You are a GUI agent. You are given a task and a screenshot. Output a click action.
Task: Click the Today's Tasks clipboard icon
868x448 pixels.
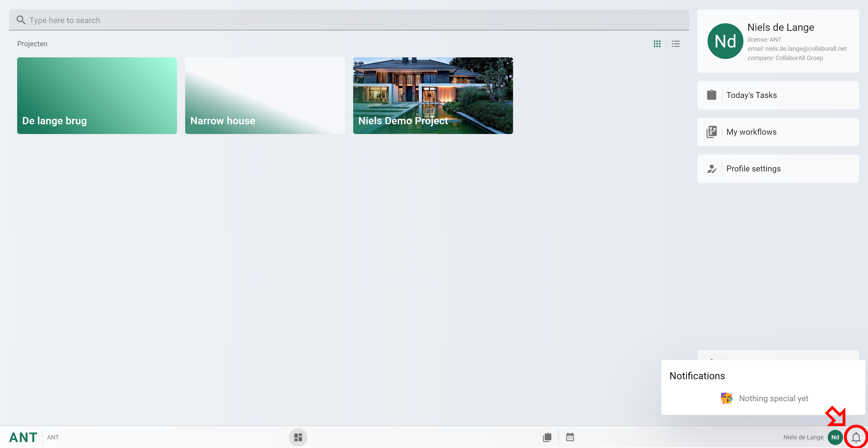[711, 95]
